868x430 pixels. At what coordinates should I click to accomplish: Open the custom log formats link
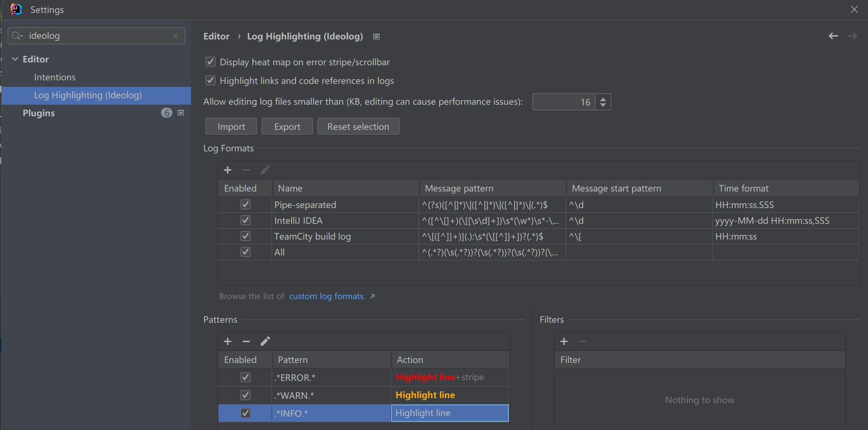[326, 296]
